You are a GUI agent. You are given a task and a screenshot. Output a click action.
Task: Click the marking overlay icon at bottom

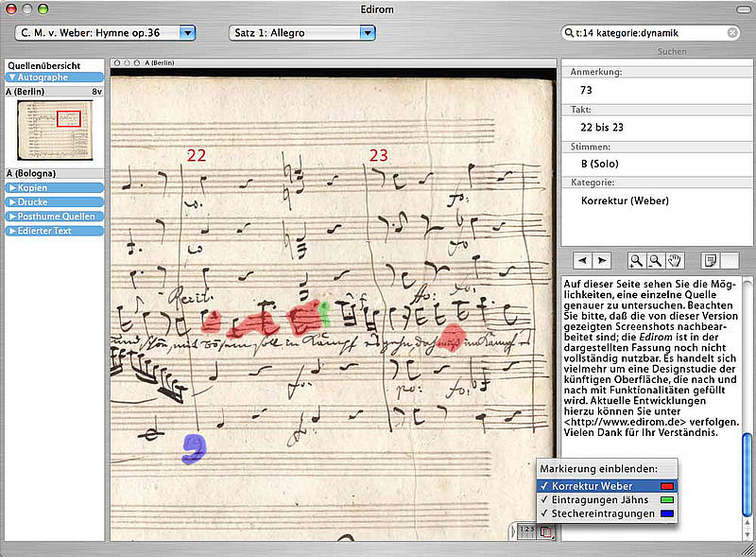pyautogui.click(x=546, y=532)
